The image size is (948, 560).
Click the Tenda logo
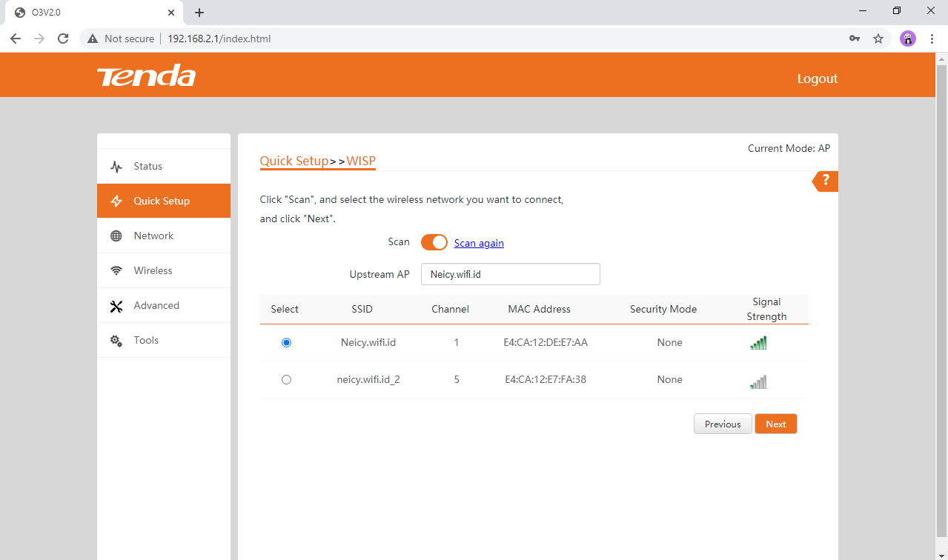tap(146, 75)
